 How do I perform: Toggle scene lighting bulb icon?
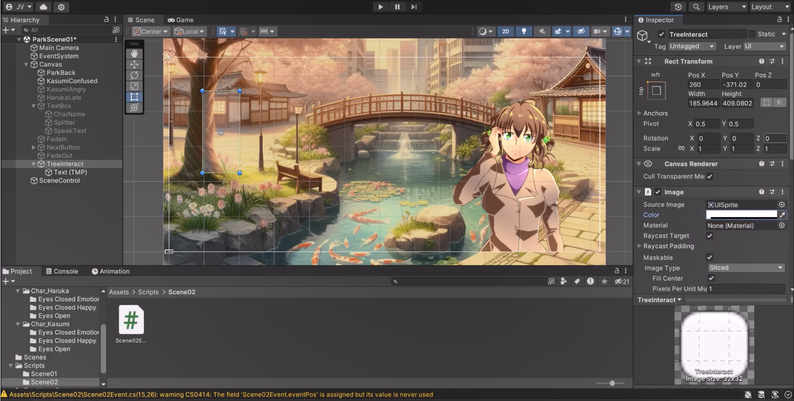pyautogui.click(x=524, y=31)
